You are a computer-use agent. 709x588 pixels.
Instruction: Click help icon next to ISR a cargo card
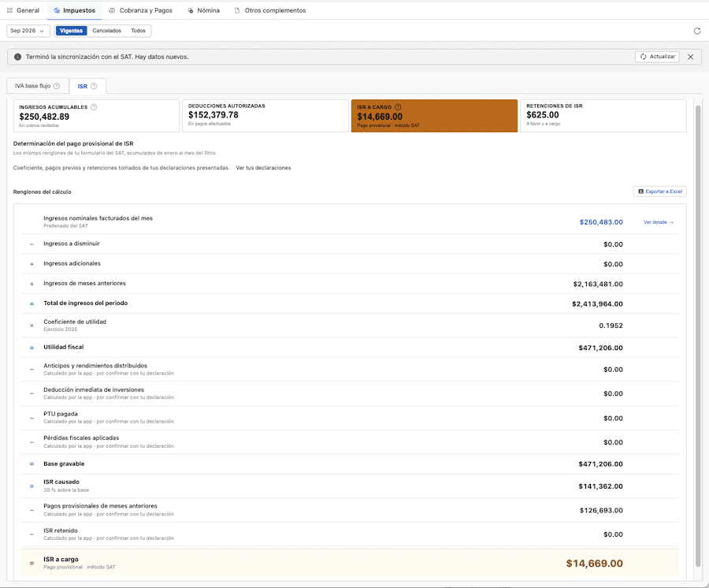pos(398,107)
